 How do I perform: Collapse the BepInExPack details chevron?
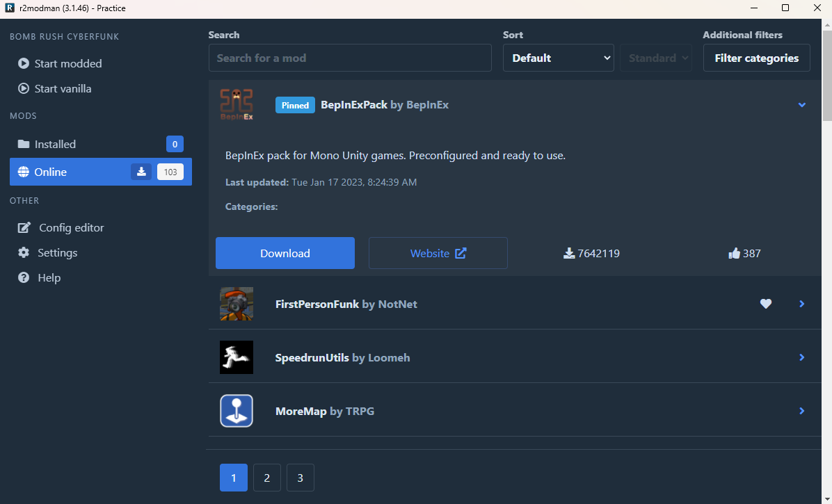802,105
